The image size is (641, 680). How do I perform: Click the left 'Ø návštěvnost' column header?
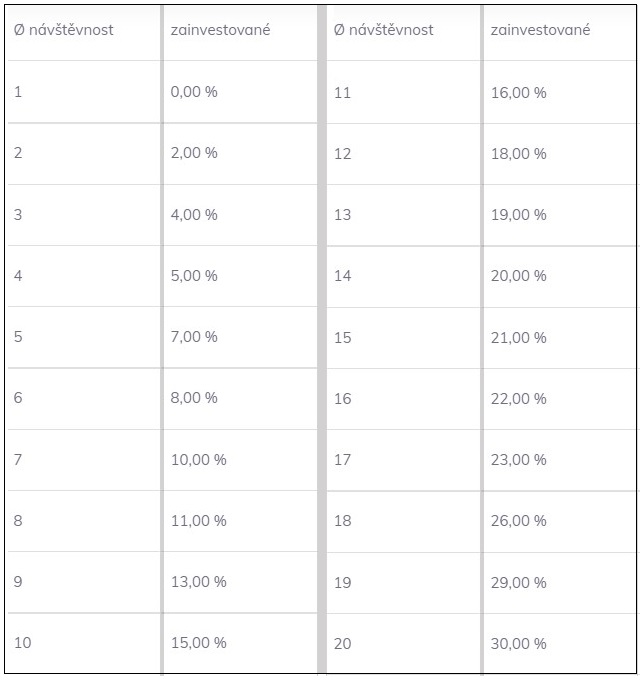click(x=63, y=30)
